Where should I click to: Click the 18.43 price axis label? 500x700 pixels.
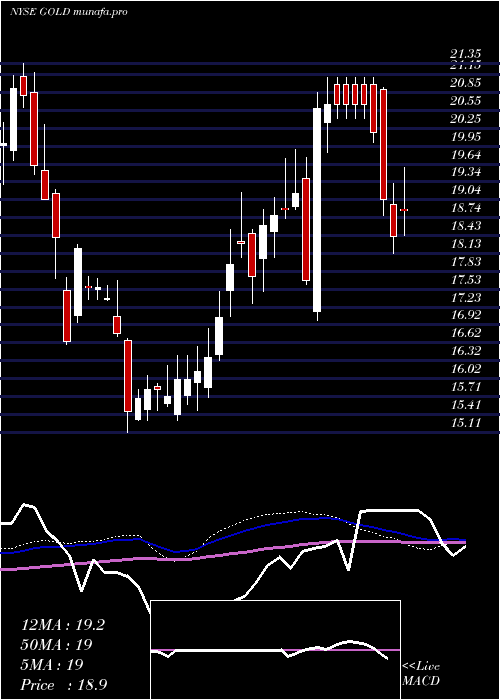[x=466, y=226]
